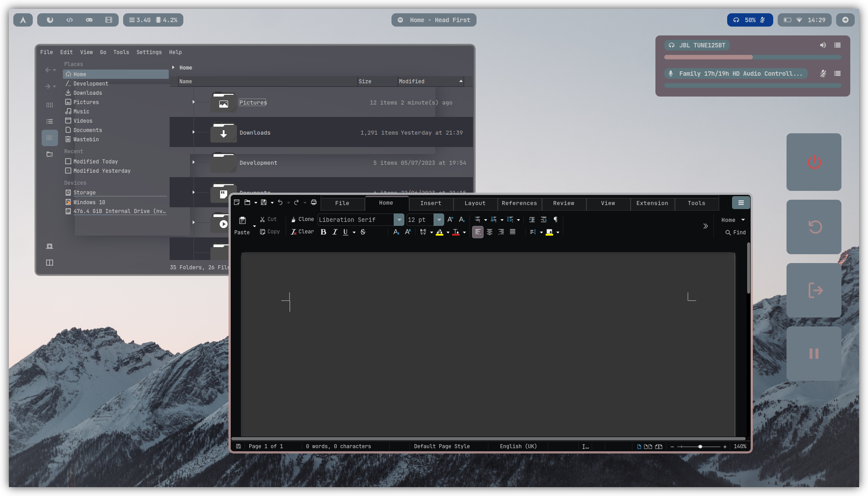Toggle italic text formatting
The image size is (868, 496).
tap(335, 232)
